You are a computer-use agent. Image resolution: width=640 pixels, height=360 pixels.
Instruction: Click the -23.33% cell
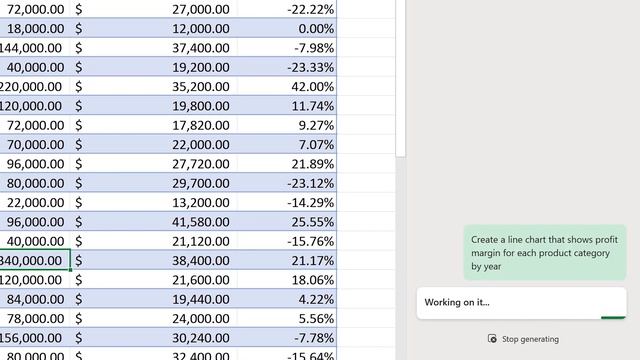click(287, 67)
